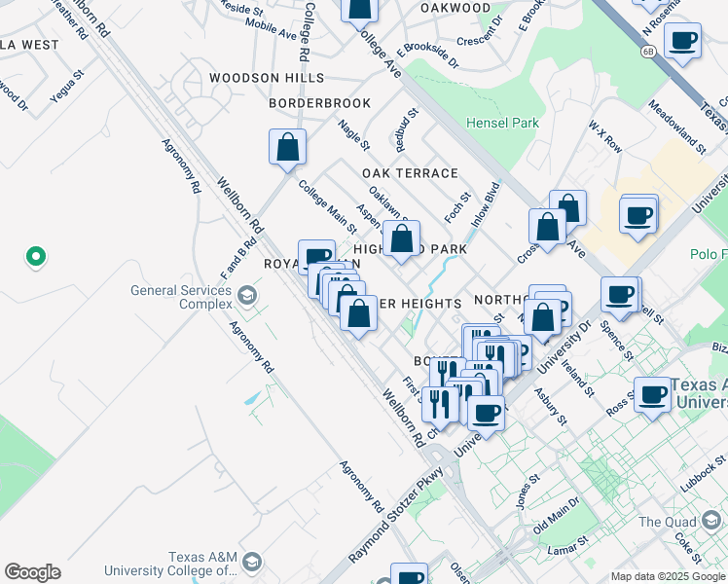Select the BORDERBROOK neighborhood label

point(320,103)
